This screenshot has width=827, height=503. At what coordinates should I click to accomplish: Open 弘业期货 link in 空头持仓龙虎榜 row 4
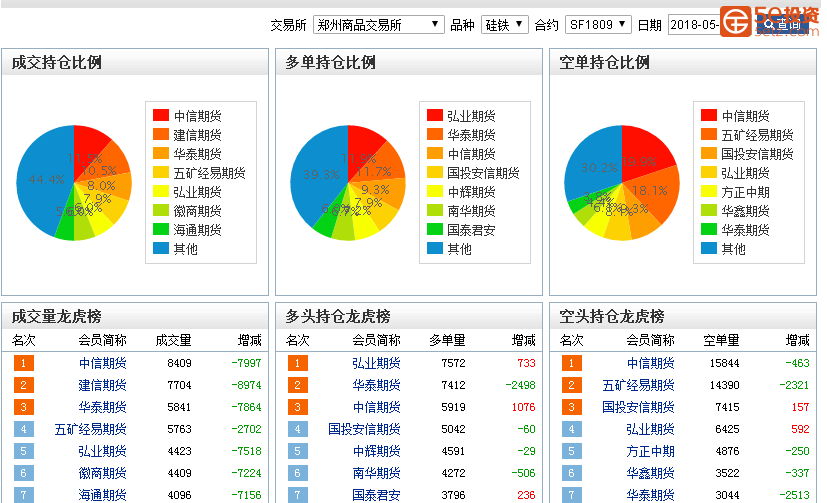tap(650, 429)
